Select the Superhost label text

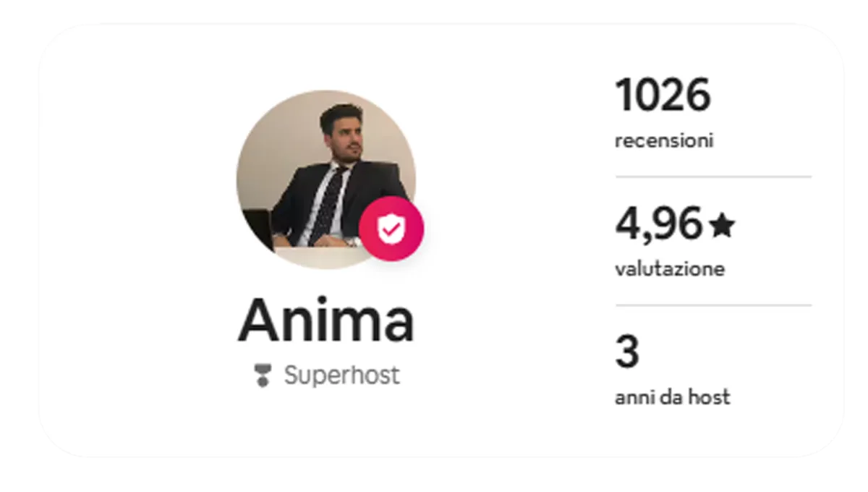point(341,376)
